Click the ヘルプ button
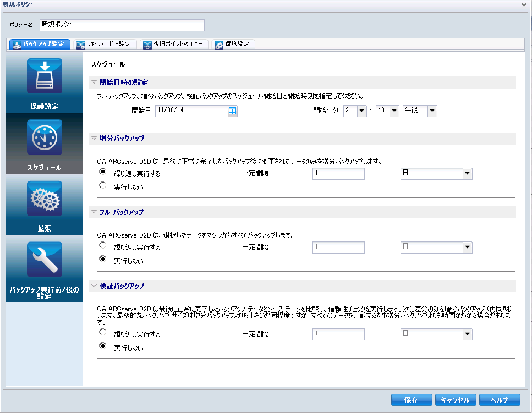The width and height of the screenshot is (532, 413). click(x=500, y=400)
